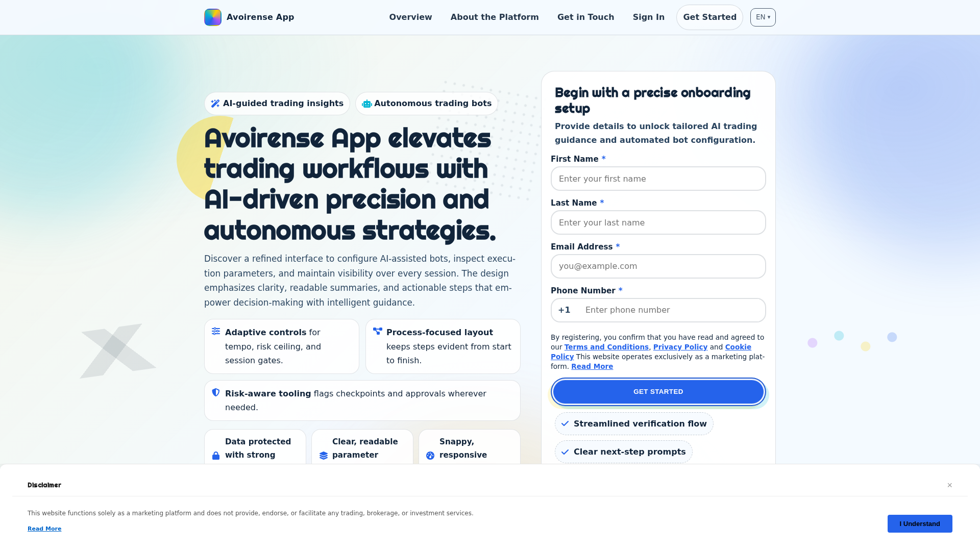Click the gauge icon beside Snappy, responsive

pos(430,456)
